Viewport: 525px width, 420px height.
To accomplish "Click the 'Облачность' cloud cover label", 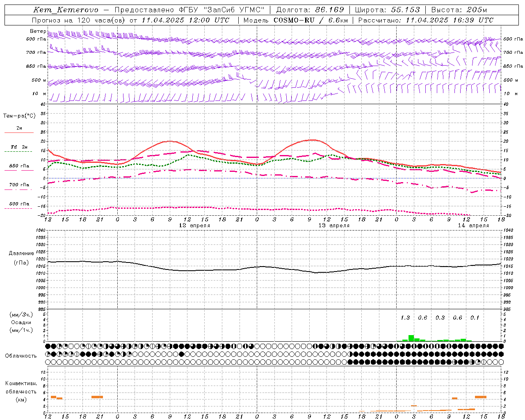I will click(21, 356).
